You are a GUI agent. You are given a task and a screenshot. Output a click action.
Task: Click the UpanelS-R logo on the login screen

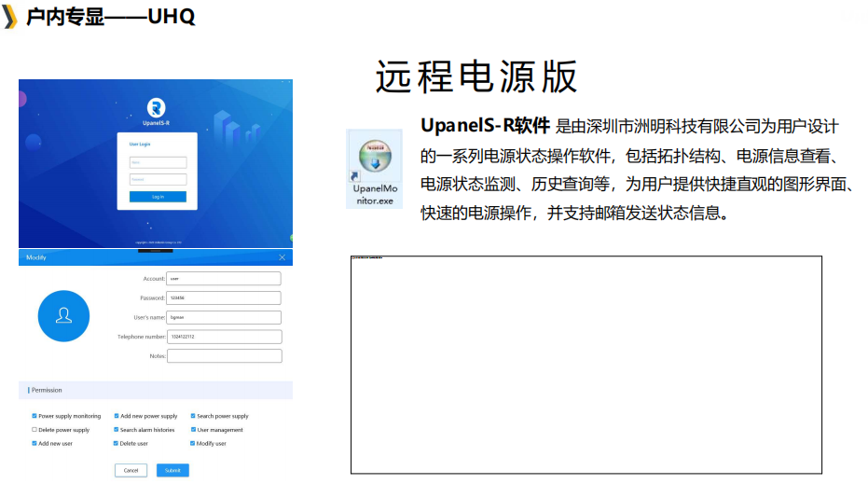[x=157, y=108]
